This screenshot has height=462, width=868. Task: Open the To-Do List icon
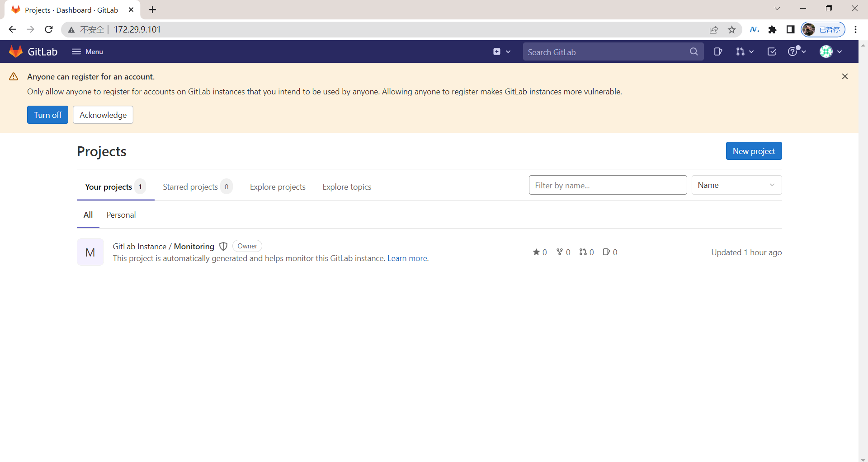pyautogui.click(x=772, y=51)
